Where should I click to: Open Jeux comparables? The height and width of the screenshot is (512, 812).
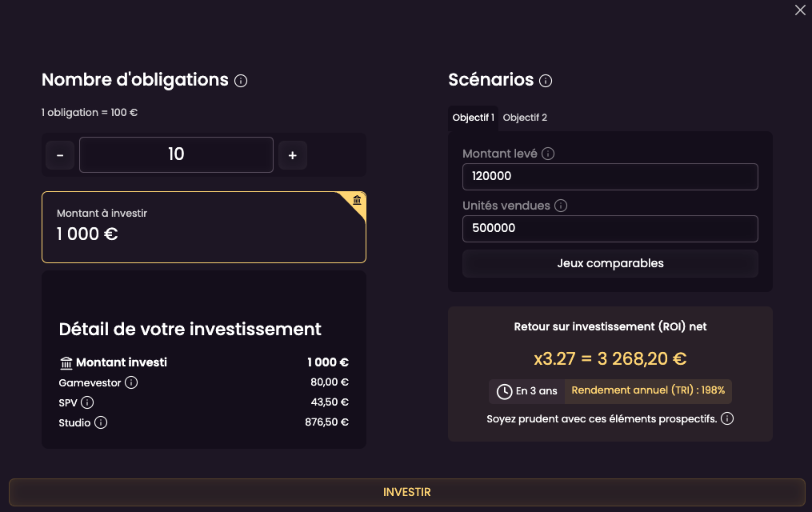tap(610, 263)
